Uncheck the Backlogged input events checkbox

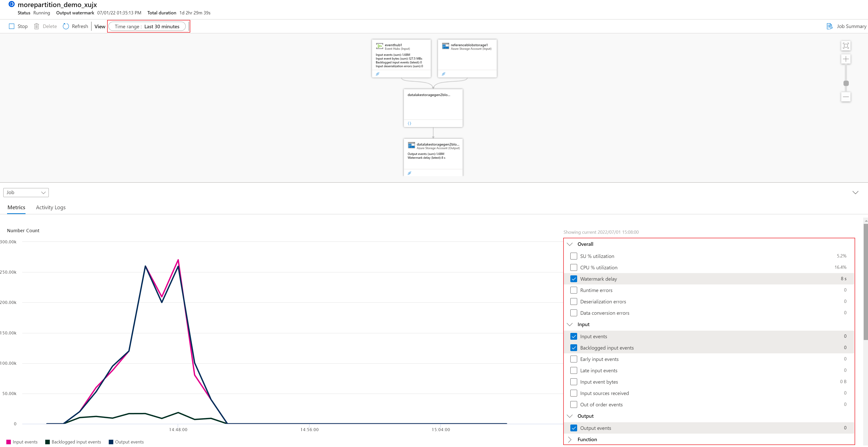[574, 348]
